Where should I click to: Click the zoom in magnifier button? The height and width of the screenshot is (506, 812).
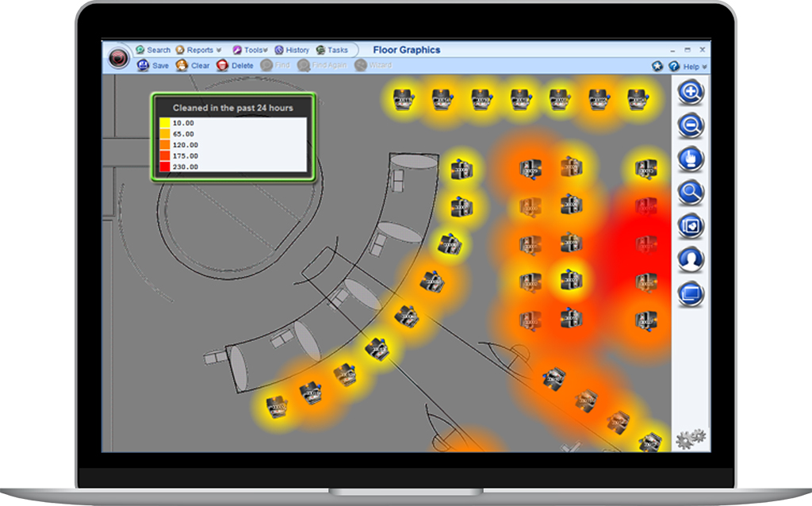[x=691, y=92]
